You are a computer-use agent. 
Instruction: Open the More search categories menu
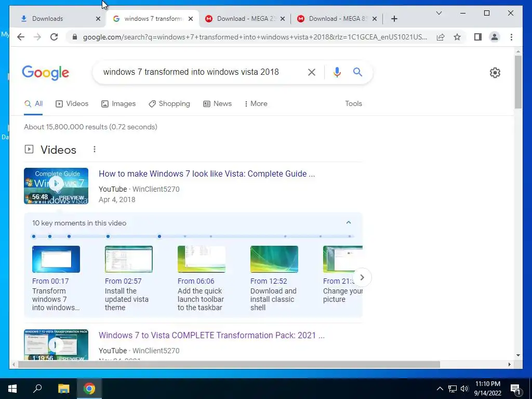click(256, 104)
